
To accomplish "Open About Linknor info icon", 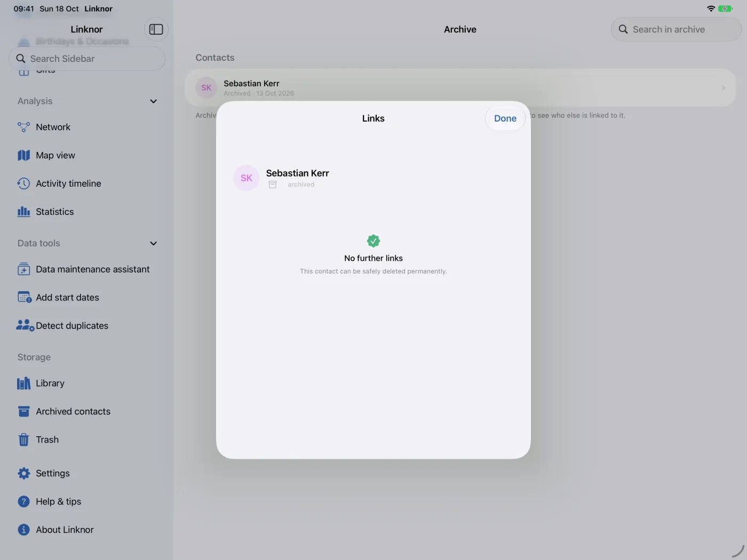I will [23, 530].
